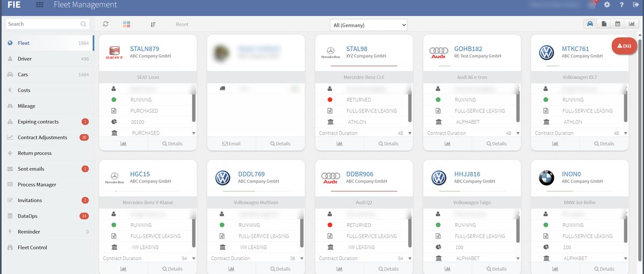Open Return process in sidebar
Image resolution: width=644 pixels, height=274 pixels.
pos(47,153)
